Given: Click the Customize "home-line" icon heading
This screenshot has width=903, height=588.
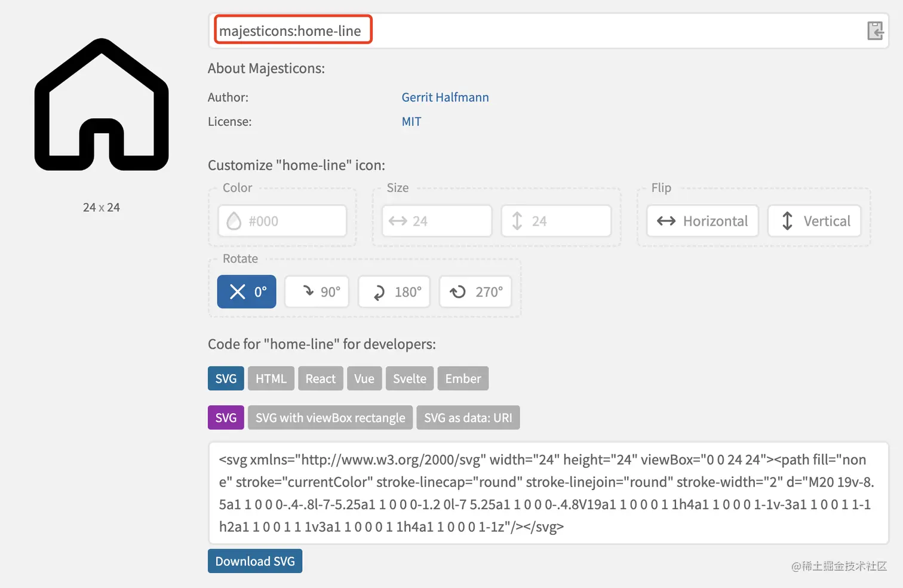Looking at the screenshot, I should tap(296, 165).
